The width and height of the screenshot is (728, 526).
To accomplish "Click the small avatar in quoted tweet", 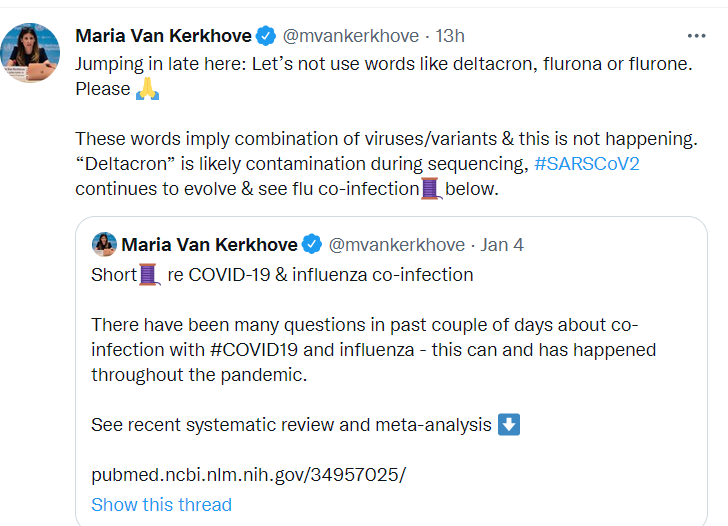I will click(104, 244).
